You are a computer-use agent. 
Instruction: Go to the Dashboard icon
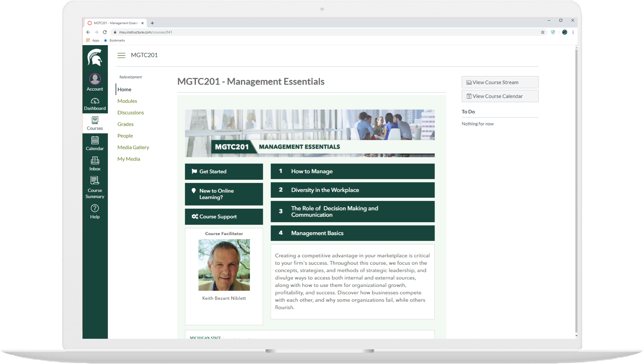coord(95,104)
